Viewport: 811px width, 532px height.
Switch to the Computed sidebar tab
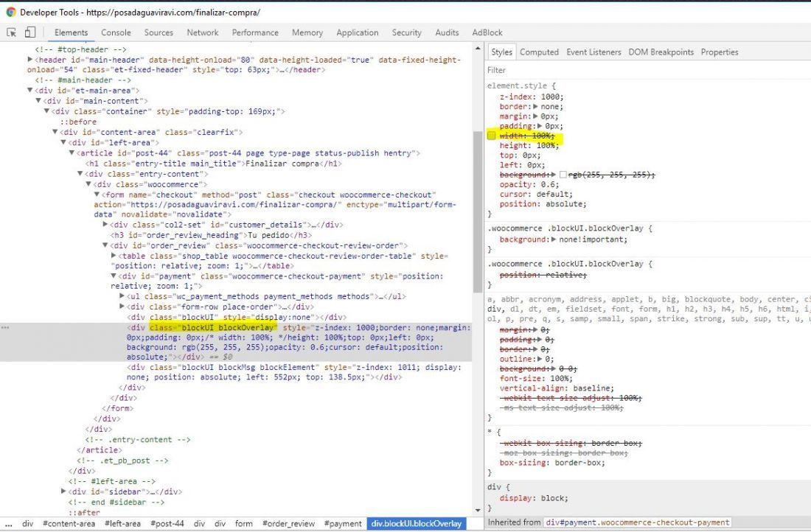point(540,52)
